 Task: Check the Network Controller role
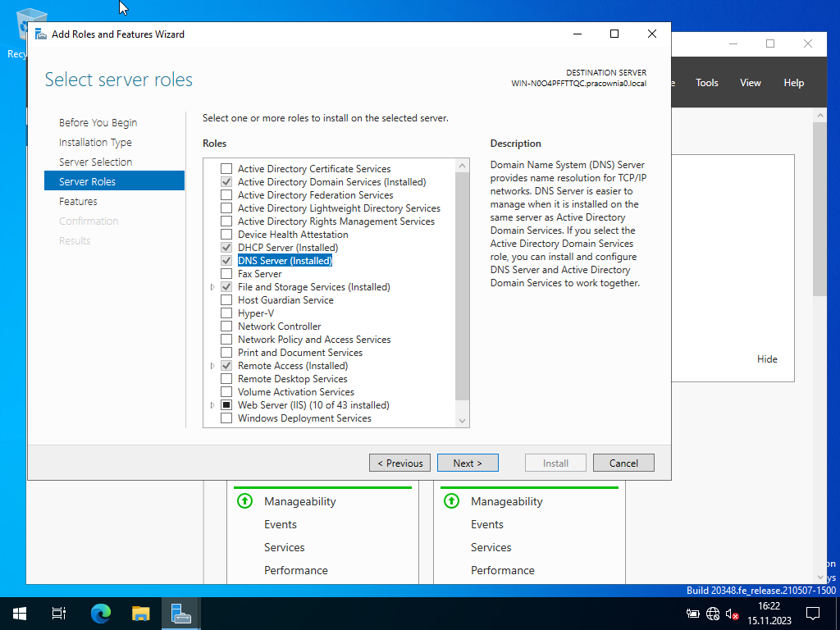[x=226, y=326]
